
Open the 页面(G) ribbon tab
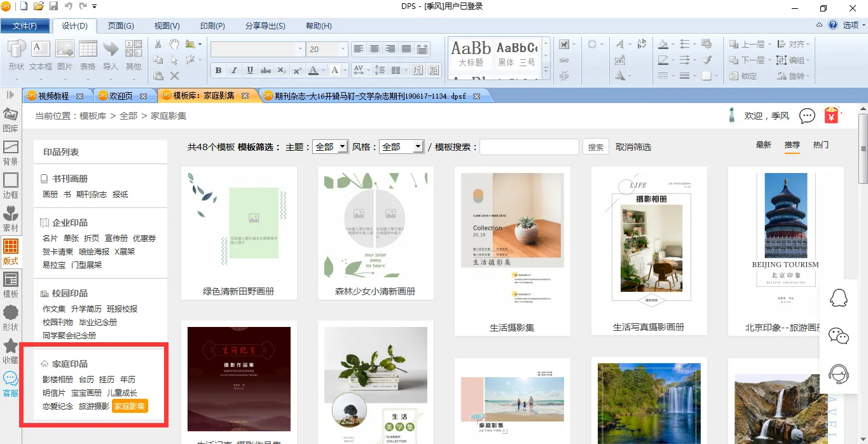[120, 26]
